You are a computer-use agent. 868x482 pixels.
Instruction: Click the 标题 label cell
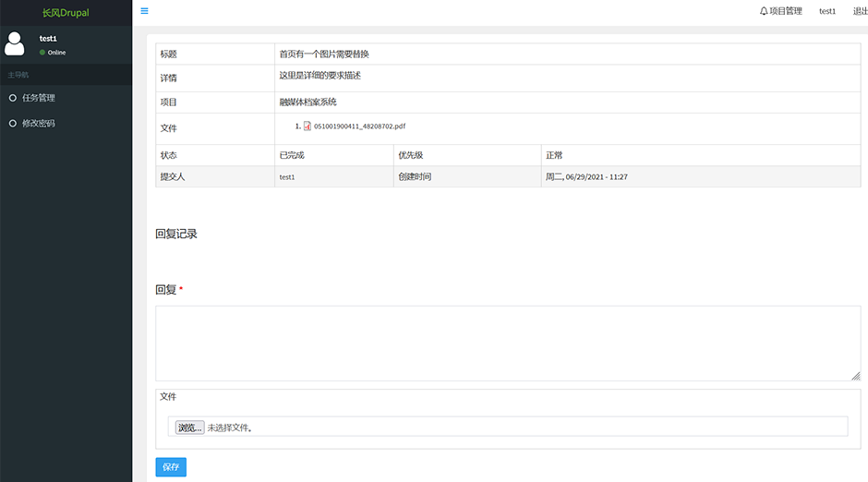(x=215, y=54)
